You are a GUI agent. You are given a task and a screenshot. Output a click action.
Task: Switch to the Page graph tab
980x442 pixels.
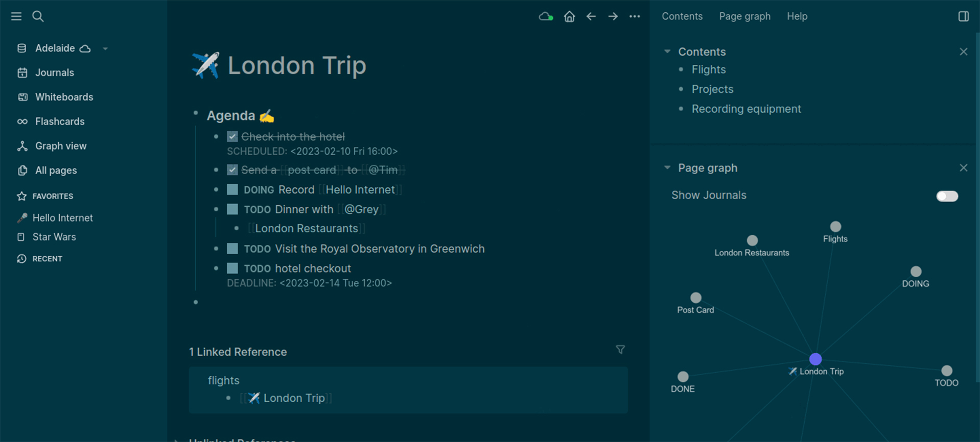[x=744, y=16]
